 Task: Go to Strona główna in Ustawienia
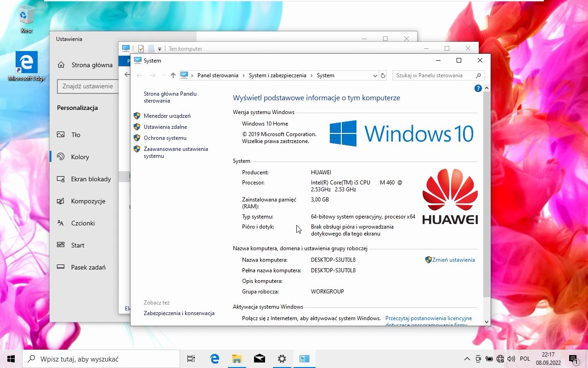click(x=85, y=65)
